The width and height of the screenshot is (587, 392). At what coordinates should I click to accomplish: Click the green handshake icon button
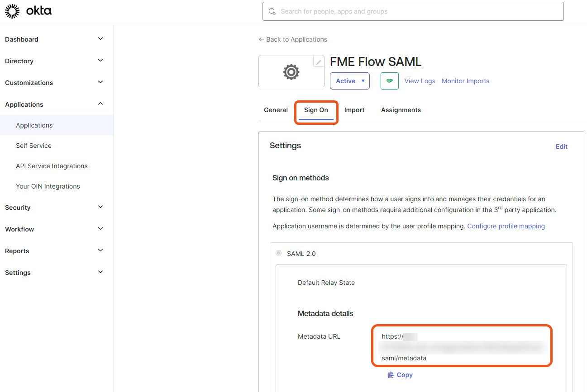coord(390,81)
